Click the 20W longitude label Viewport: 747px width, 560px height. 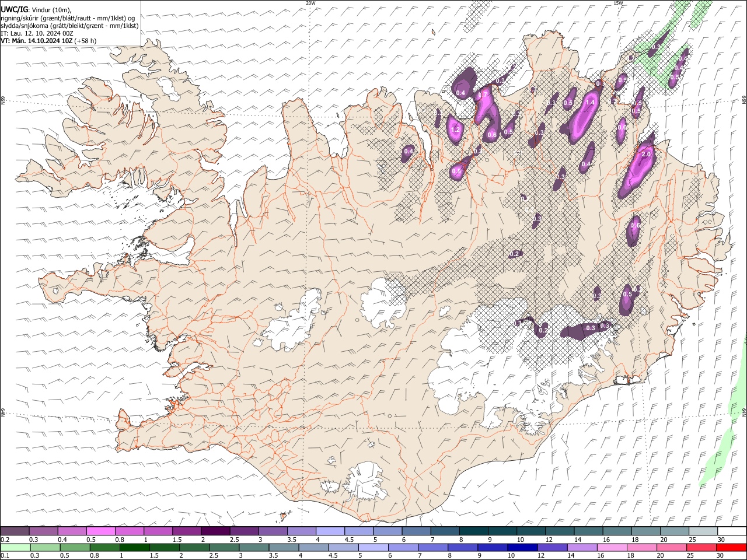tap(310, 3)
